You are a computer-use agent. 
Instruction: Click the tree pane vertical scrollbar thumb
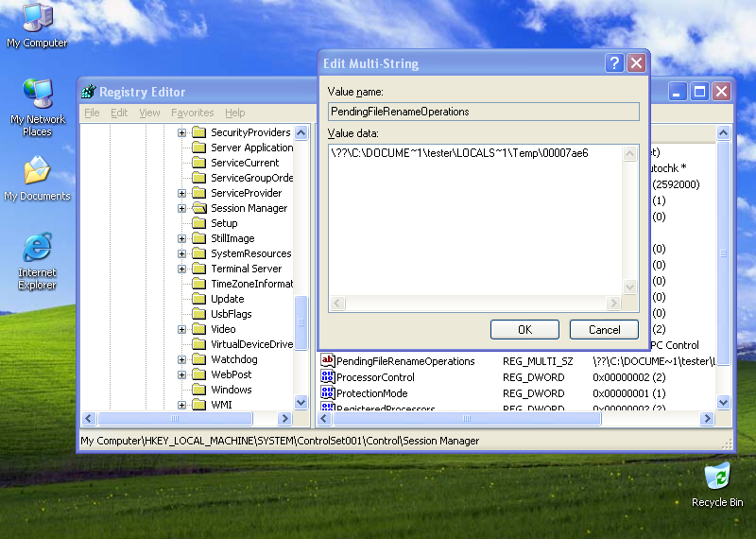click(301, 322)
